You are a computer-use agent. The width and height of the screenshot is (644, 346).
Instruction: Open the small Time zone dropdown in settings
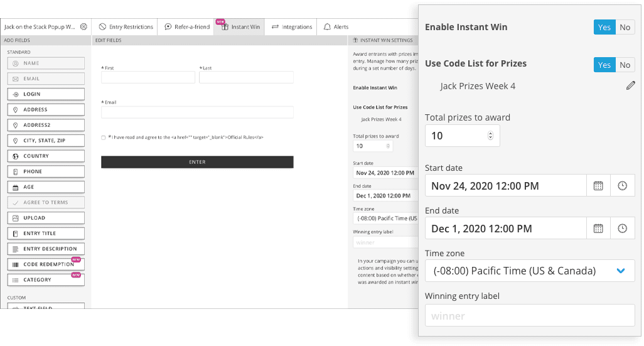coord(384,218)
